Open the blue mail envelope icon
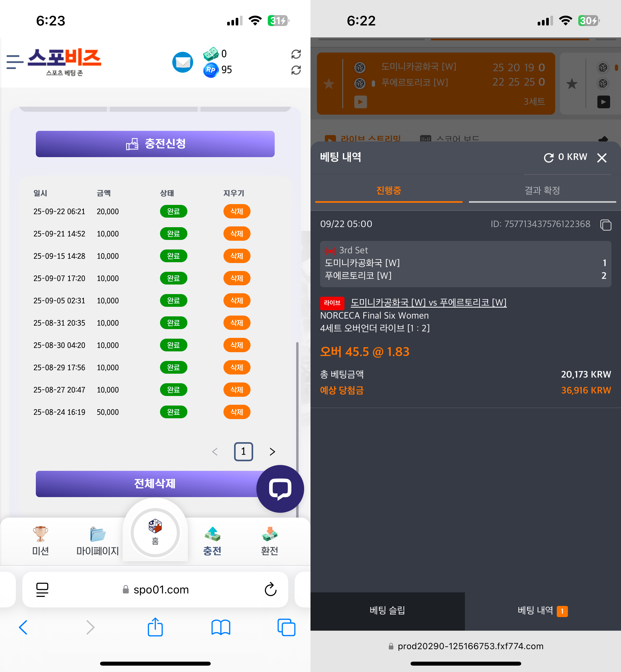This screenshot has height=672, width=621. point(183,62)
